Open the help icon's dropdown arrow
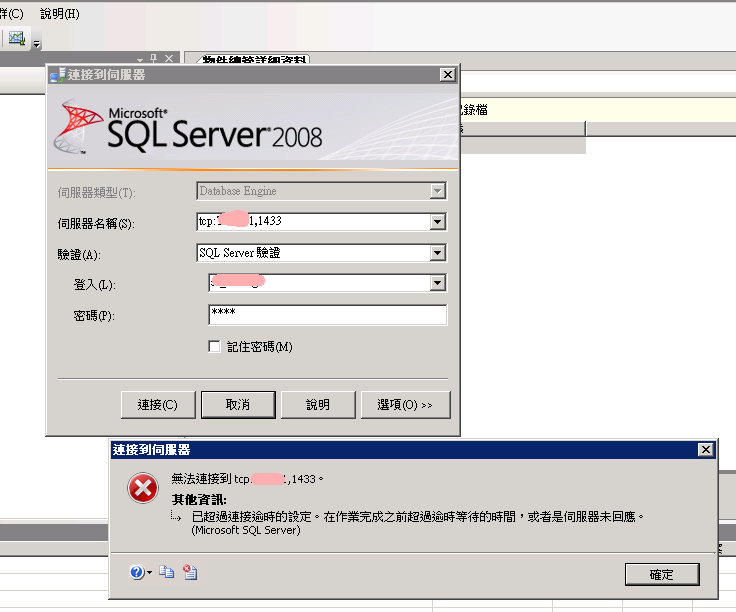The image size is (736, 612). click(149, 573)
